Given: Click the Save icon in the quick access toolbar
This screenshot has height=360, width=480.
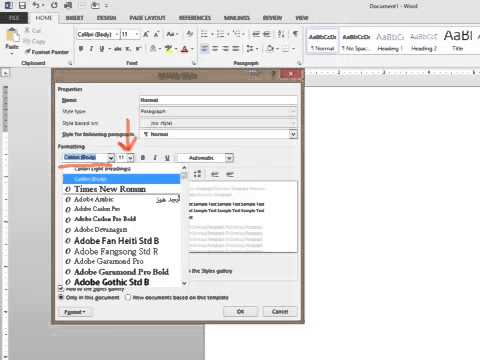Looking at the screenshot, I should click(22, 5).
